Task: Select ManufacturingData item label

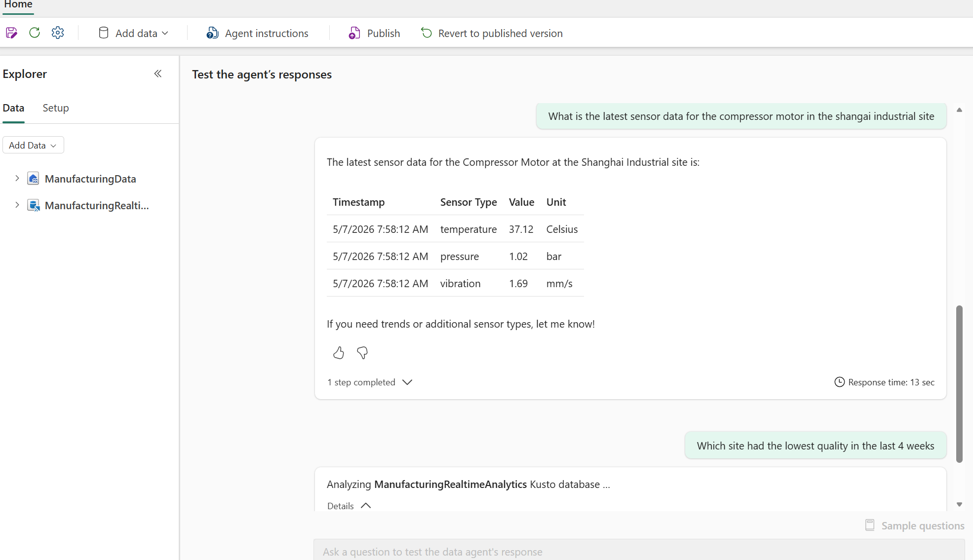Action: tap(90, 179)
